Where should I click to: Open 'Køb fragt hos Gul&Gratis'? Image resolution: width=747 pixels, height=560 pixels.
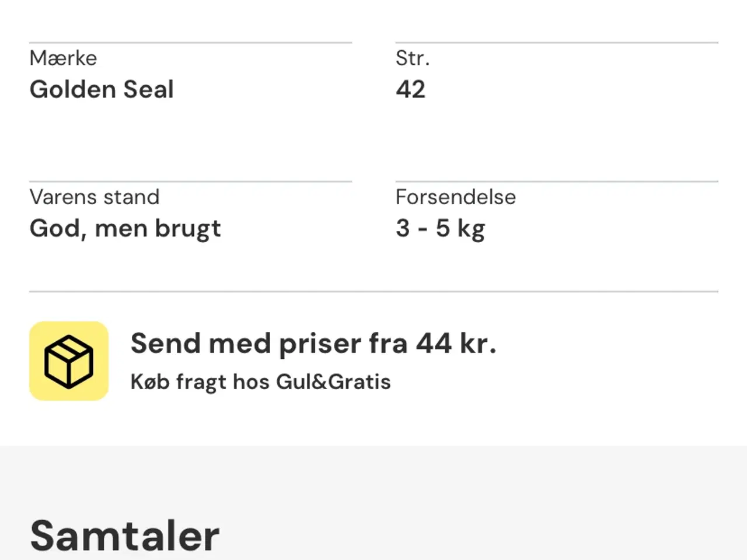(260, 381)
